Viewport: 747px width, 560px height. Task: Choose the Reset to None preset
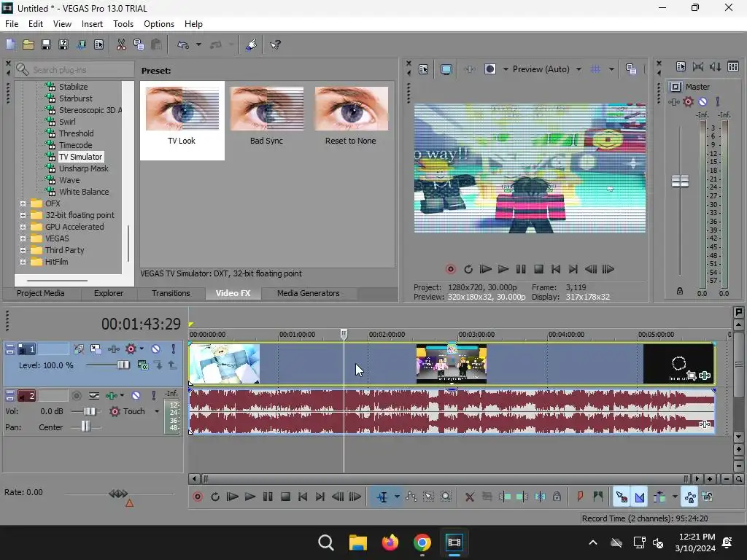point(351,109)
